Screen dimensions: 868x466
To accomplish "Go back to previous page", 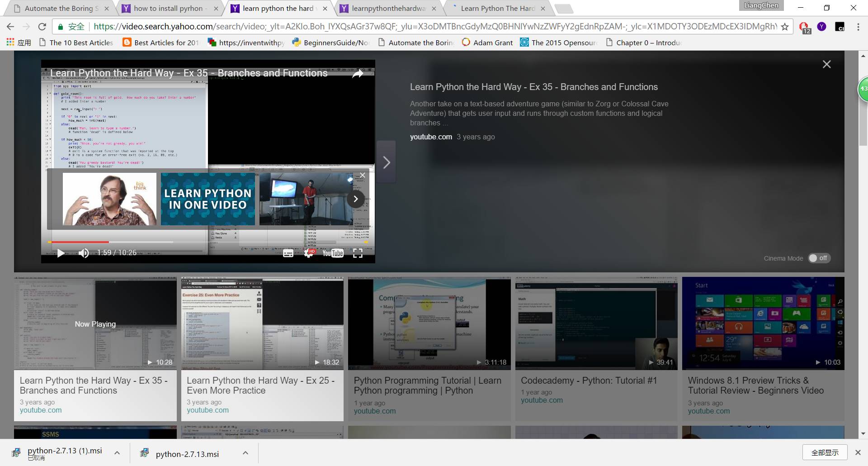I will click(x=10, y=27).
